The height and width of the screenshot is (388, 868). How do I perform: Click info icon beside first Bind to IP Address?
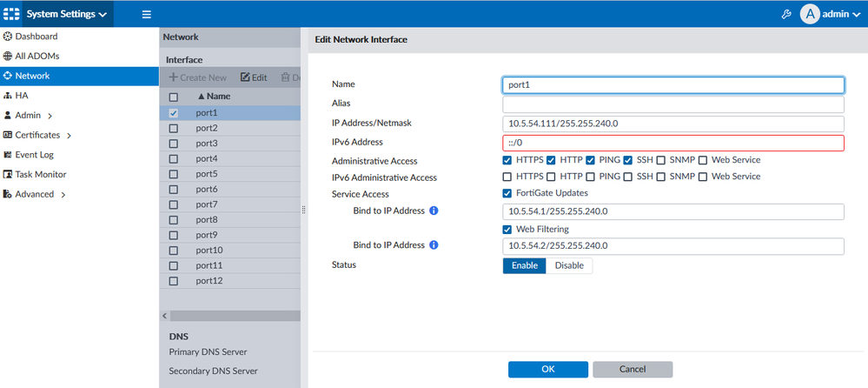pyautogui.click(x=434, y=211)
